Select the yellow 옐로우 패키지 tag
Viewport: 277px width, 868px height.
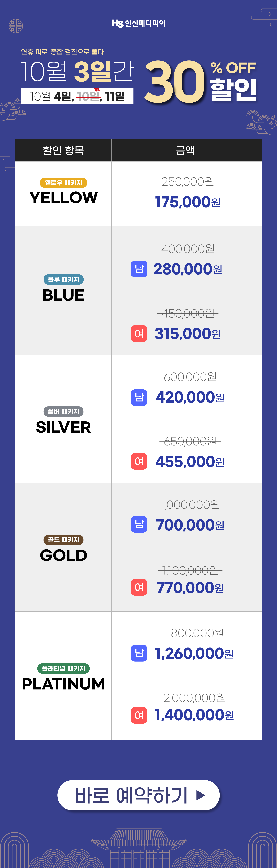tap(63, 183)
